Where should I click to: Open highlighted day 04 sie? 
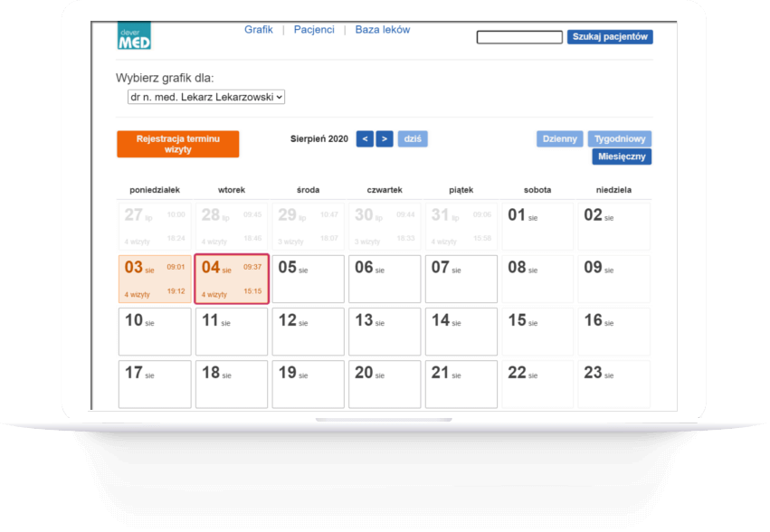click(x=232, y=279)
